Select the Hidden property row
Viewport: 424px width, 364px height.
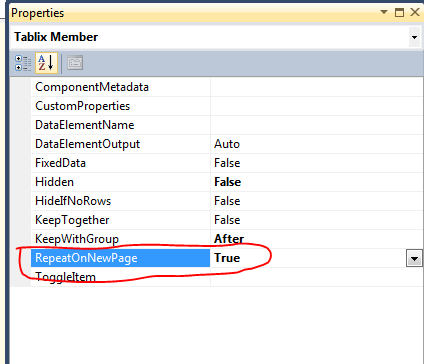121,182
